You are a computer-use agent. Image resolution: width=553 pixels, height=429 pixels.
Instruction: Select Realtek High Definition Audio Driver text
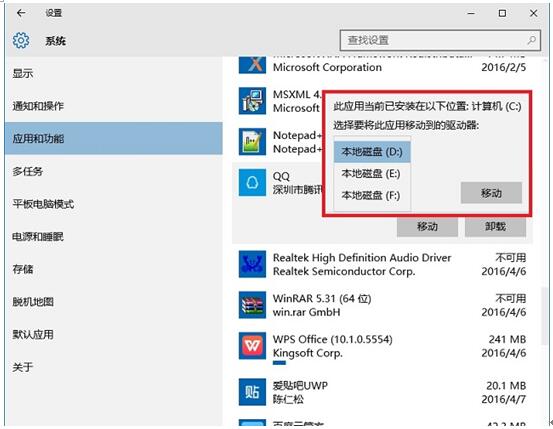[362, 258]
